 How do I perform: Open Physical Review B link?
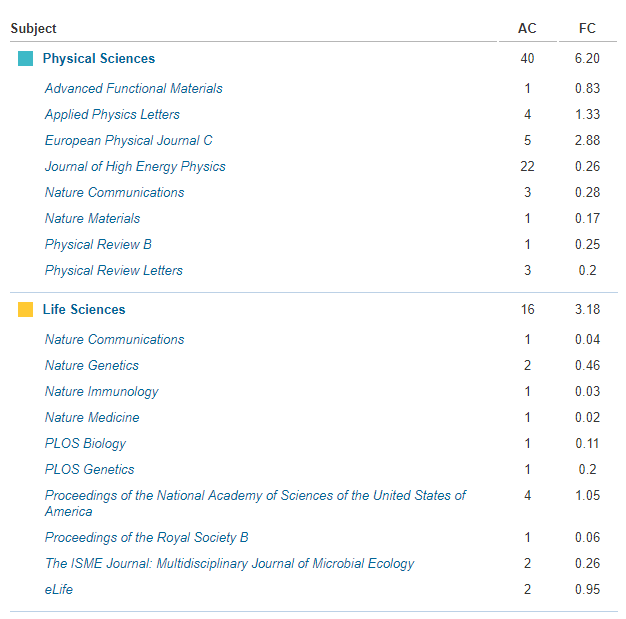[98, 244]
